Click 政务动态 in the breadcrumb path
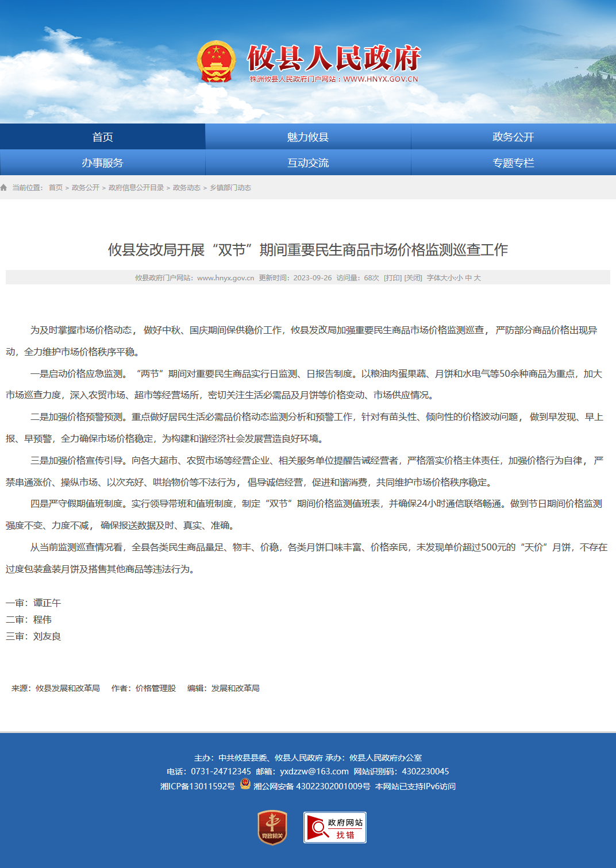Image resolution: width=616 pixels, height=868 pixels. click(187, 188)
